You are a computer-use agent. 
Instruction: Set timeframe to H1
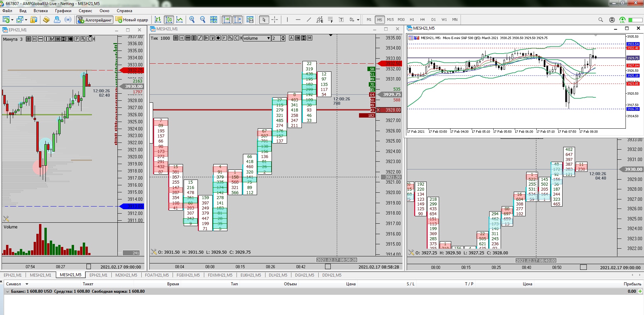tap(412, 20)
